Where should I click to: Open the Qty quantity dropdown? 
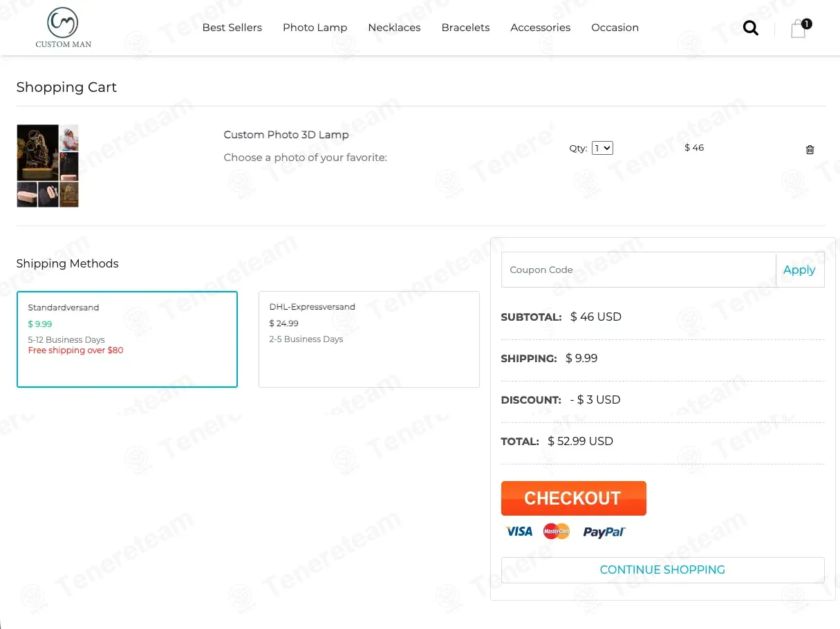pyautogui.click(x=602, y=148)
